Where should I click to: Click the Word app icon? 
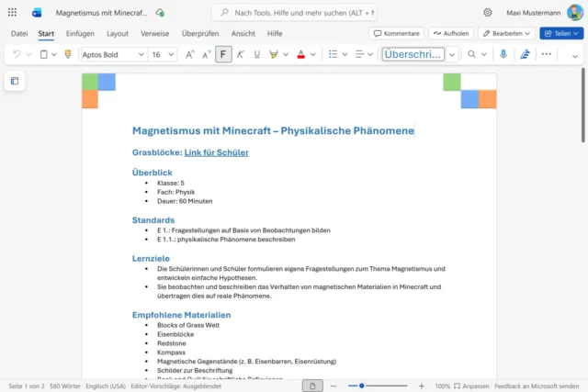tap(37, 13)
